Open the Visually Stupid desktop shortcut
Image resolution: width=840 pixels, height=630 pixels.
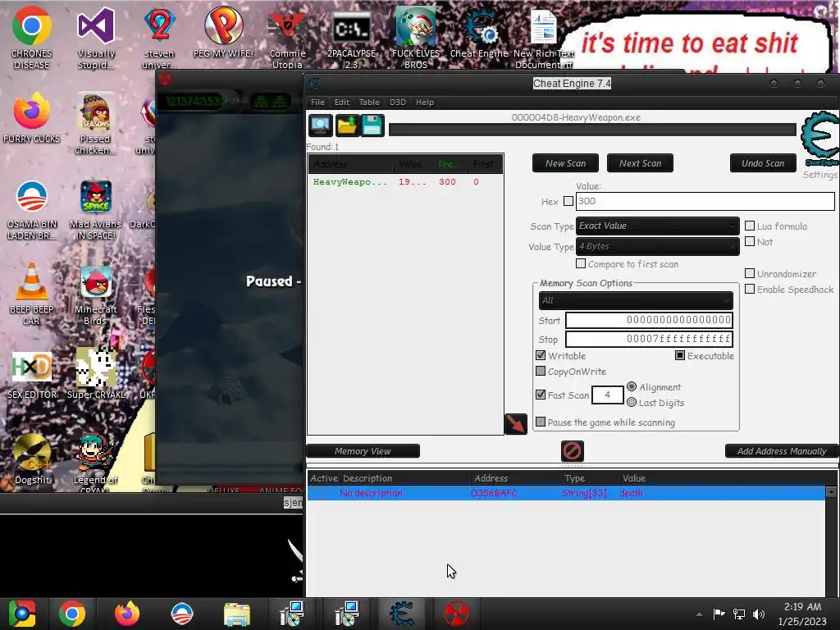tap(96, 38)
